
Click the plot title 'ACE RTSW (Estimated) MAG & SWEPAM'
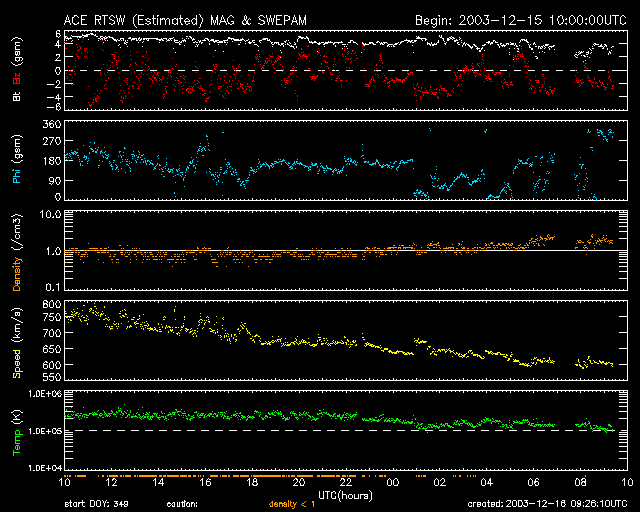coord(185,20)
